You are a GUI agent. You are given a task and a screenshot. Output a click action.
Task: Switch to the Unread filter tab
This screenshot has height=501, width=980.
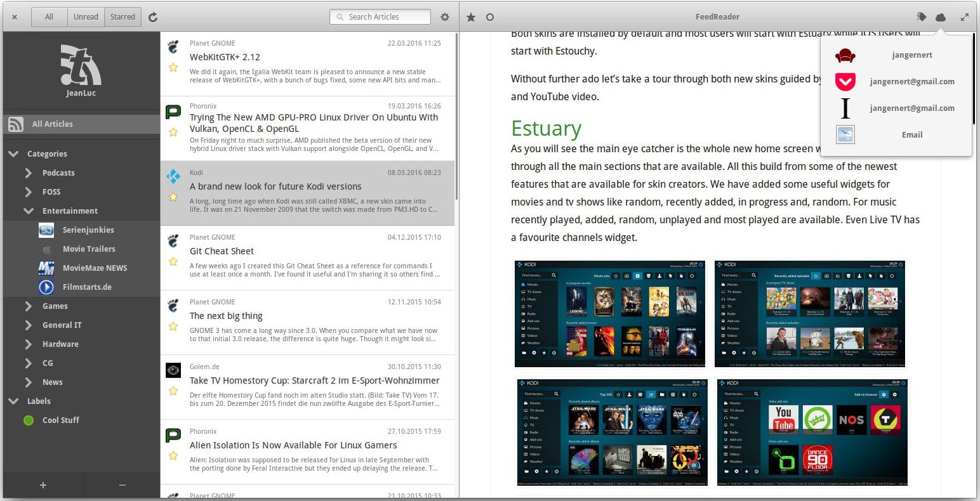[x=86, y=17]
